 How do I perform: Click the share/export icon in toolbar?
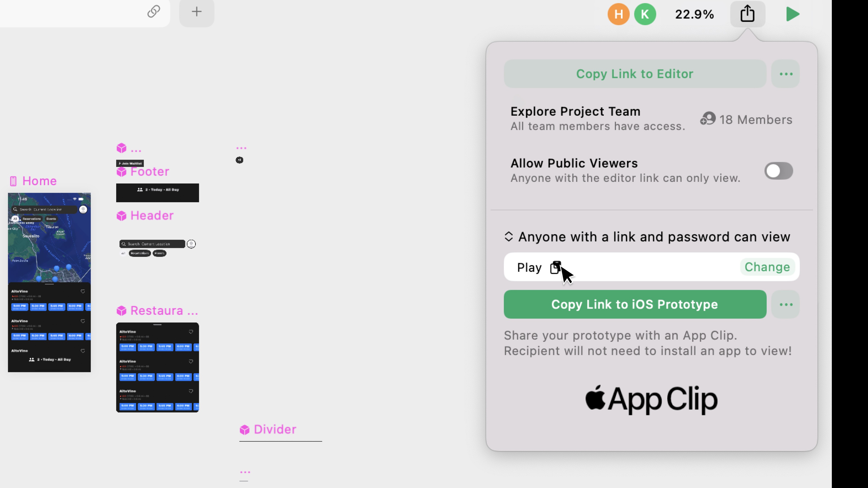click(747, 14)
